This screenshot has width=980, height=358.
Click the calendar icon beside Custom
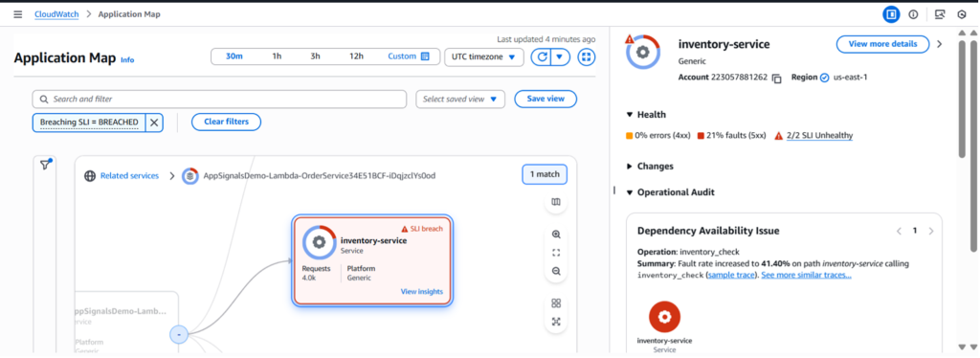(x=425, y=56)
